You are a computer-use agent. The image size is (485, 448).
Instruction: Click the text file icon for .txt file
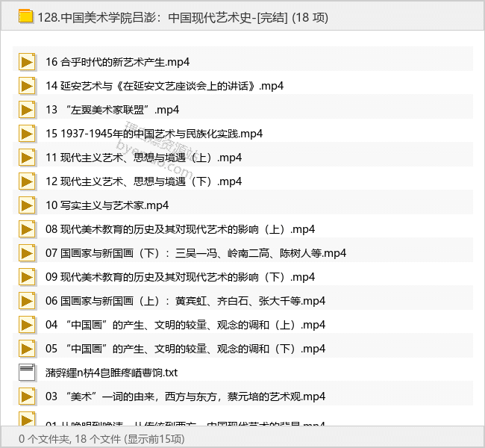pos(28,373)
